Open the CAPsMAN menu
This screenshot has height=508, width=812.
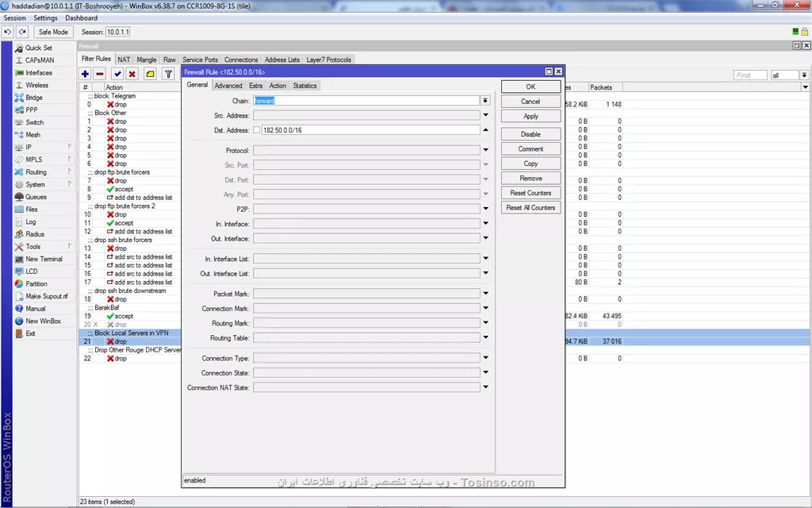pos(40,60)
